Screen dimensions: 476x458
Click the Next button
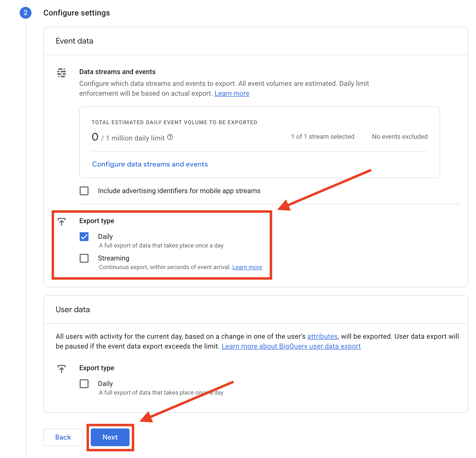click(110, 437)
